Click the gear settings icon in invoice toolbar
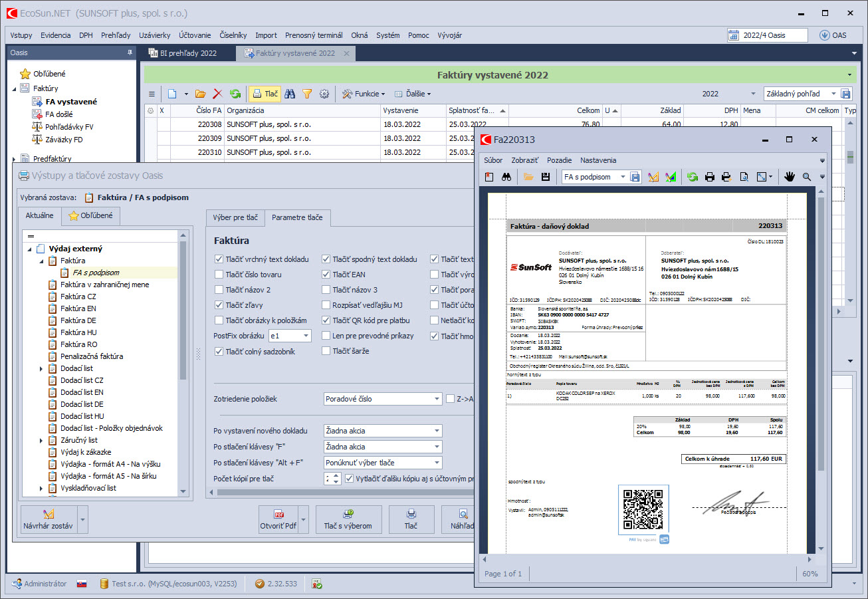This screenshot has height=599, width=868. (324, 94)
